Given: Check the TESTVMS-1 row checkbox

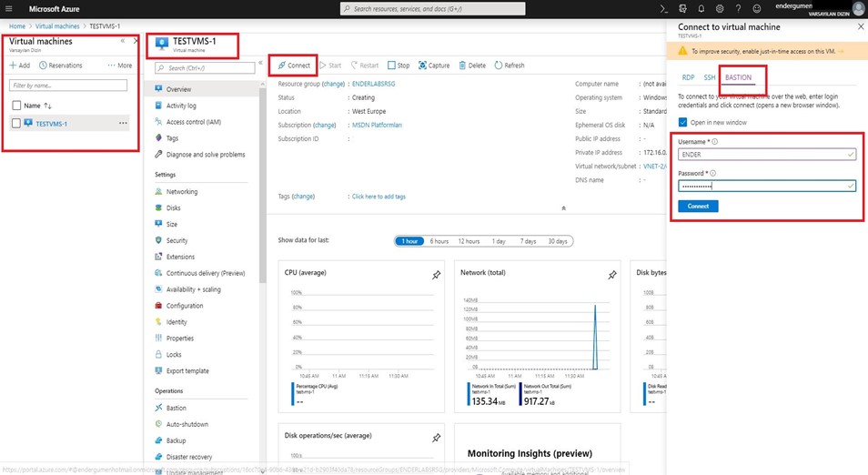Looking at the screenshot, I should click(16, 124).
